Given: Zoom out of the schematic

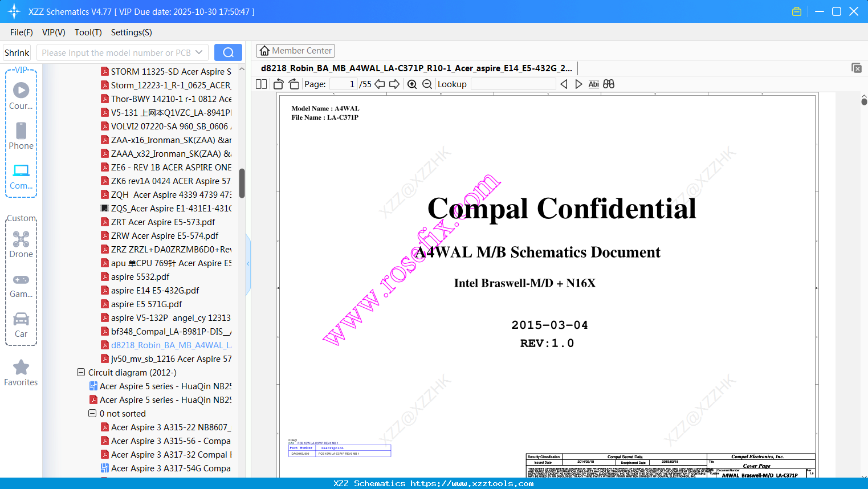Looking at the screenshot, I should coord(427,84).
